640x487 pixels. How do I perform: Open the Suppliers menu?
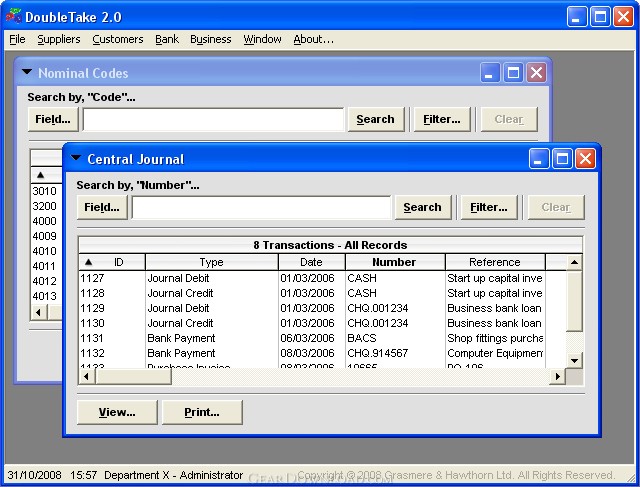59,39
